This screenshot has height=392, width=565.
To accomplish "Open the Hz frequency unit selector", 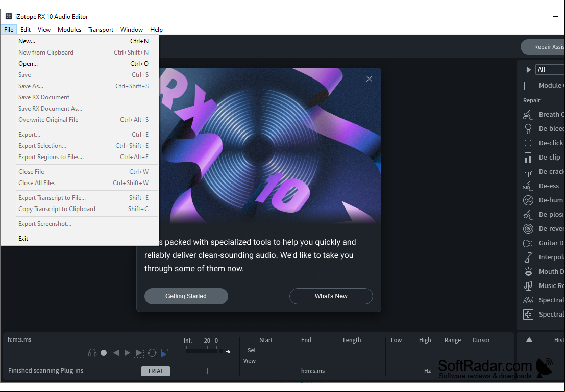I will click(427, 371).
